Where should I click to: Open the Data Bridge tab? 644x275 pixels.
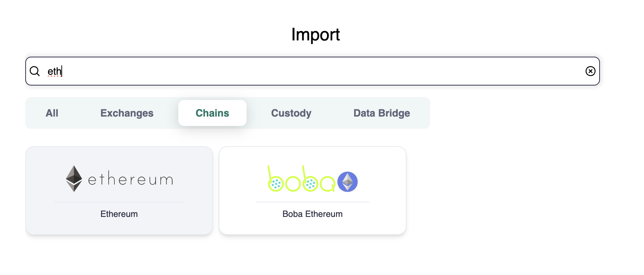(382, 113)
